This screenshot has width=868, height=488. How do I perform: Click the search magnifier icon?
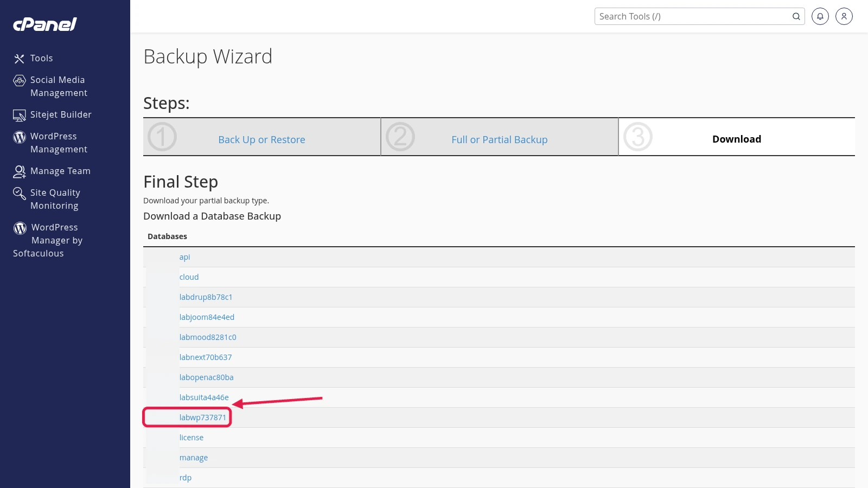tap(796, 16)
